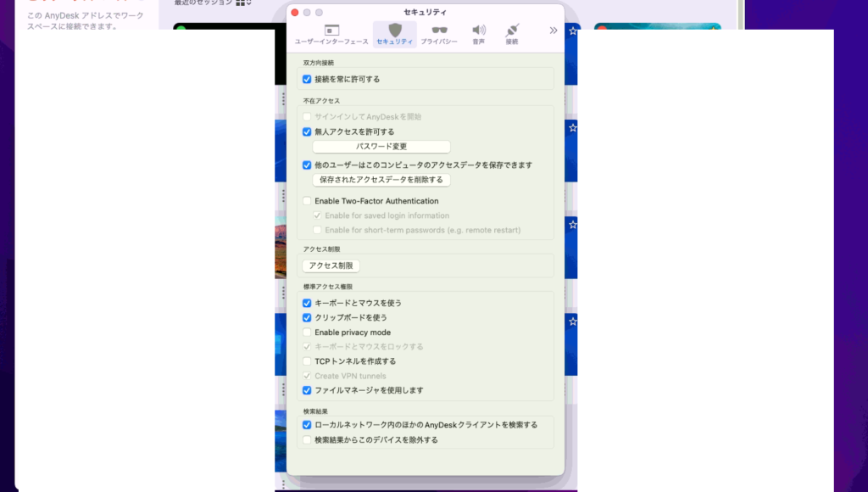Click the 検索結果 section heading
The image size is (868, 492).
pyautogui.click(x=315, y=411)
